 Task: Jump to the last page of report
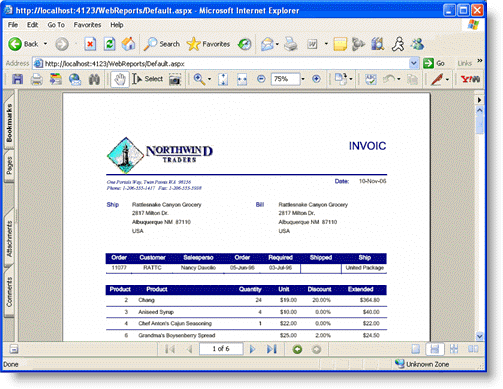(272, 349)
